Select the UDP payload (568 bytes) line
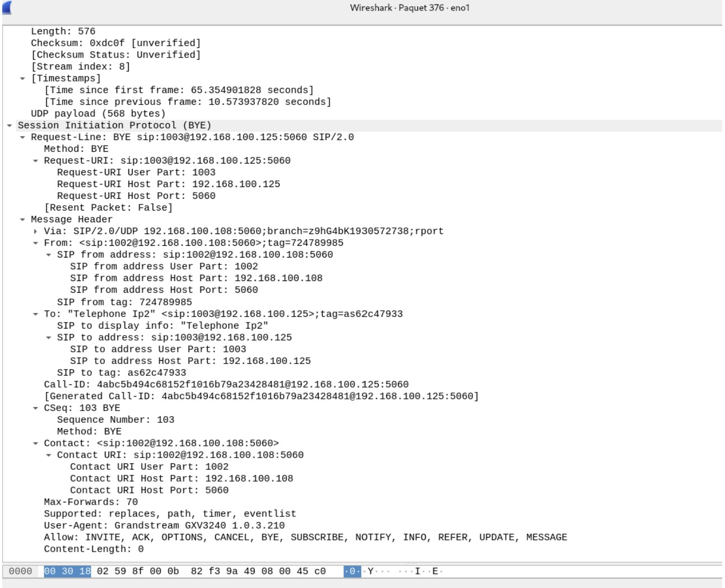The width and height of the screenshot is (725, 588). pos(98,114)
